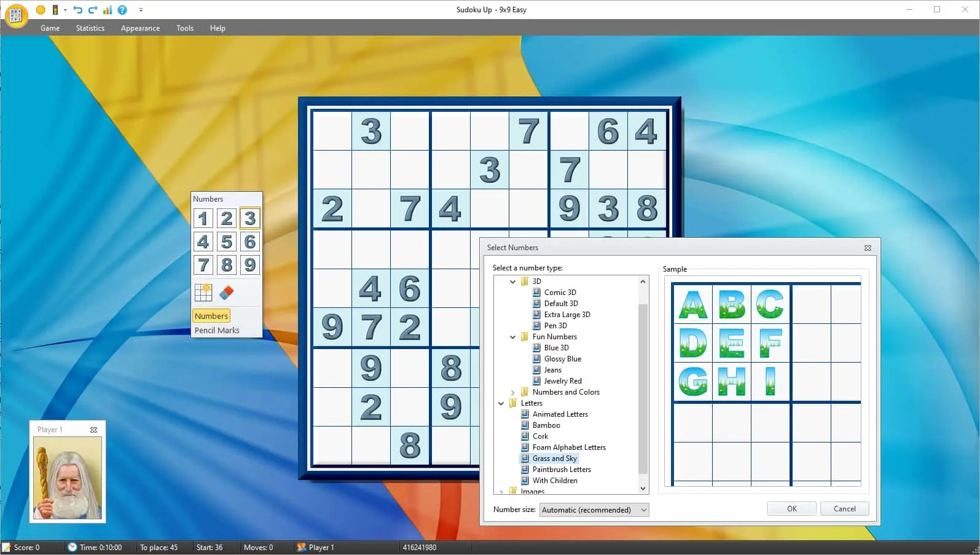Collapse the Letters folder
This screenshot has width=980, height=555.
coord(501,403)
